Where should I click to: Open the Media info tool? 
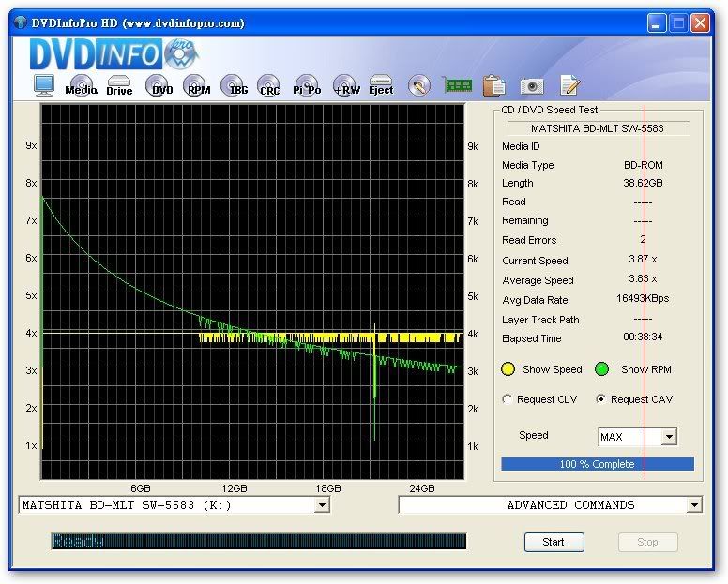pos(82,86)
